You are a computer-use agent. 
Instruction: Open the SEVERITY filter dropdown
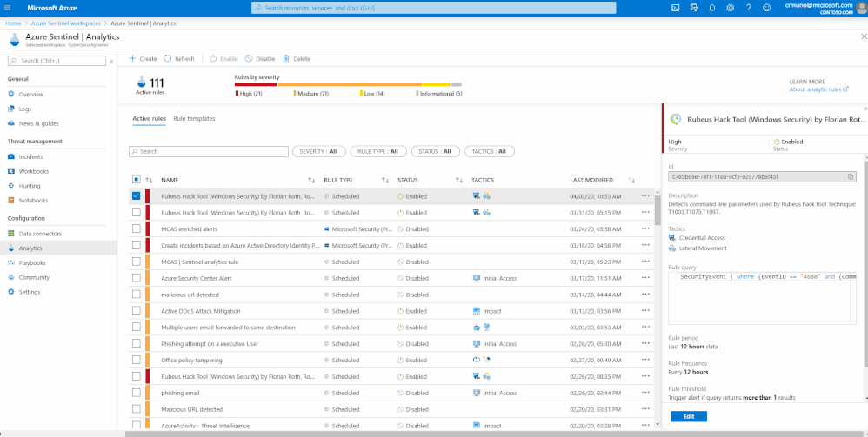click(318, 151)
